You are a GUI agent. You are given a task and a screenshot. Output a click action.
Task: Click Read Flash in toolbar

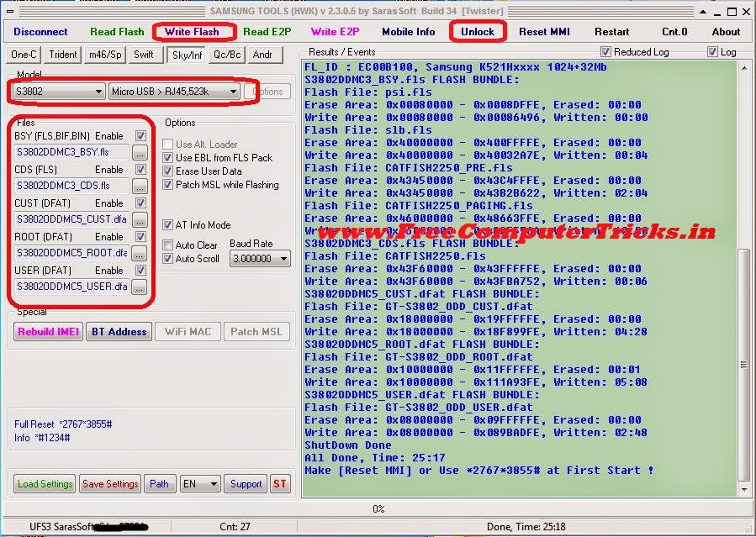click(x=117, y=32)
